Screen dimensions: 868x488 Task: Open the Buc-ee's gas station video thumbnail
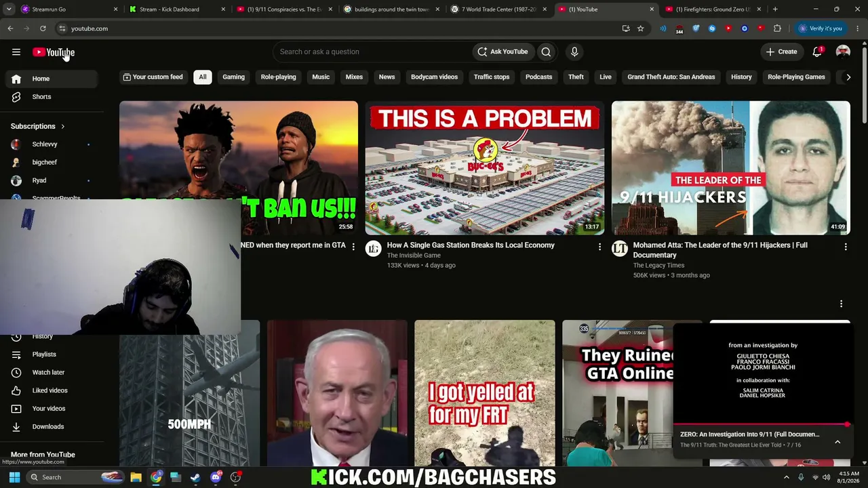tap(484, 168)
